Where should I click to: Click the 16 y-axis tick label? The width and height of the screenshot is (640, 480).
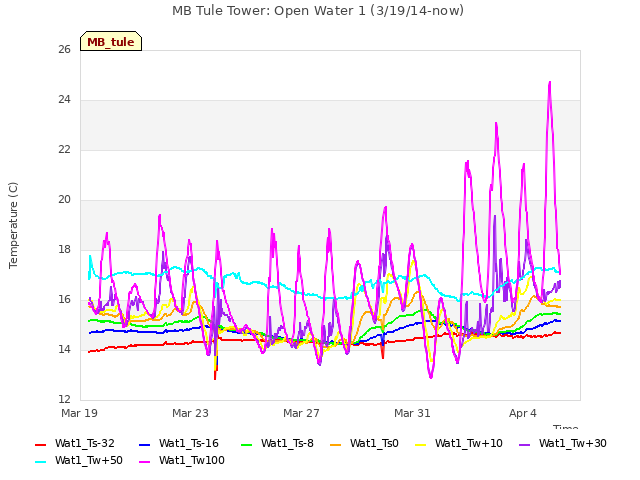[64, 300]
